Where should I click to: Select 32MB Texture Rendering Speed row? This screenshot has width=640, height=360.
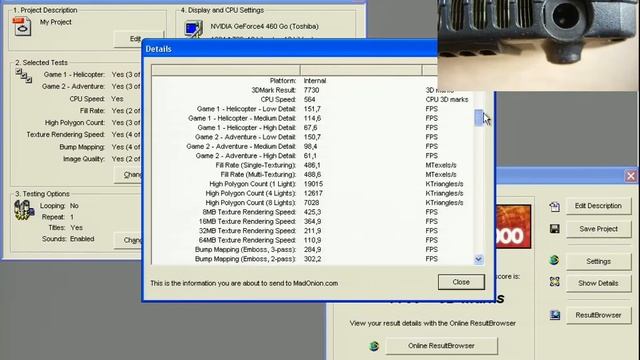pyautogui.click(x=312, y=231)
